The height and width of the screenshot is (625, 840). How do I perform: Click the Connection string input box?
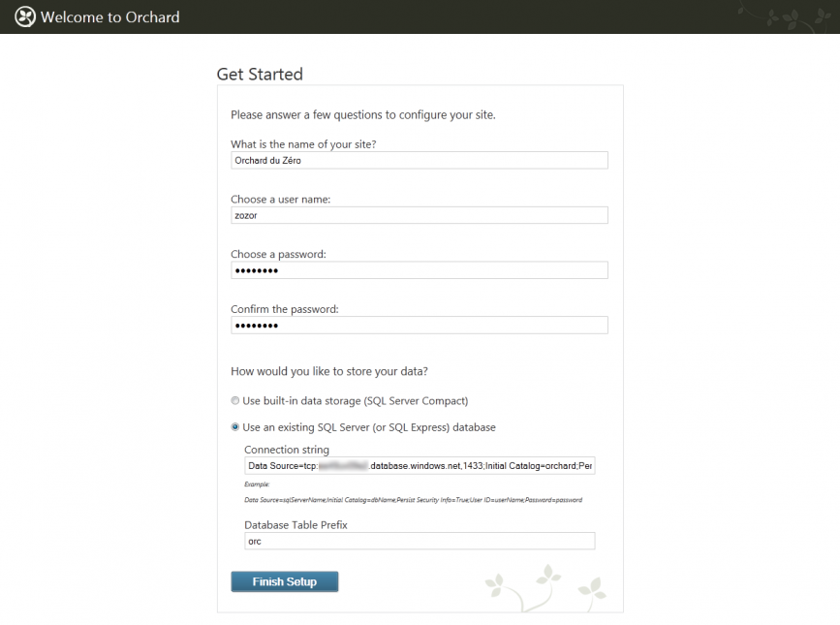[419, 465]
